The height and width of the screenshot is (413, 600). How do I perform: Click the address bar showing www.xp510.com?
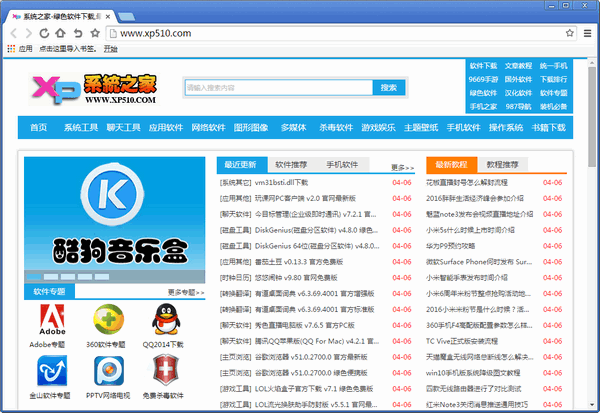point(341,33)
